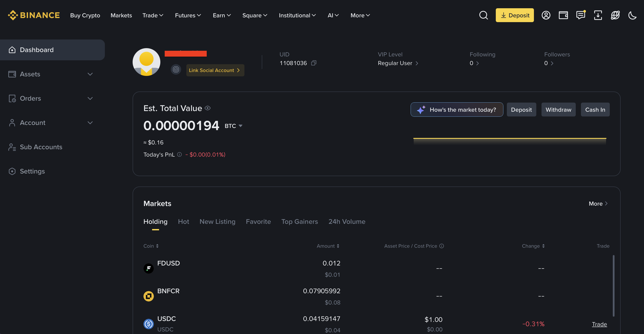View the Regular User VIP level details

click(398, 63)
